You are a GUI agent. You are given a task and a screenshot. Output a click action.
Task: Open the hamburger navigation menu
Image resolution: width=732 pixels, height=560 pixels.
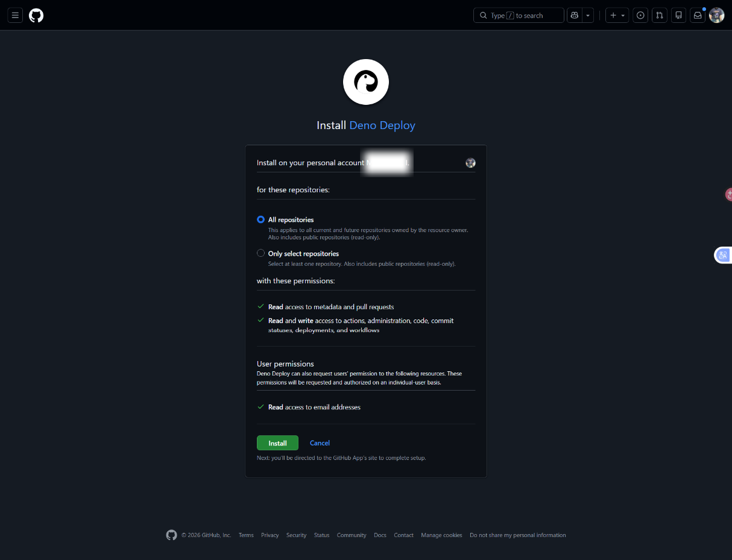click(x=15, y=15)
